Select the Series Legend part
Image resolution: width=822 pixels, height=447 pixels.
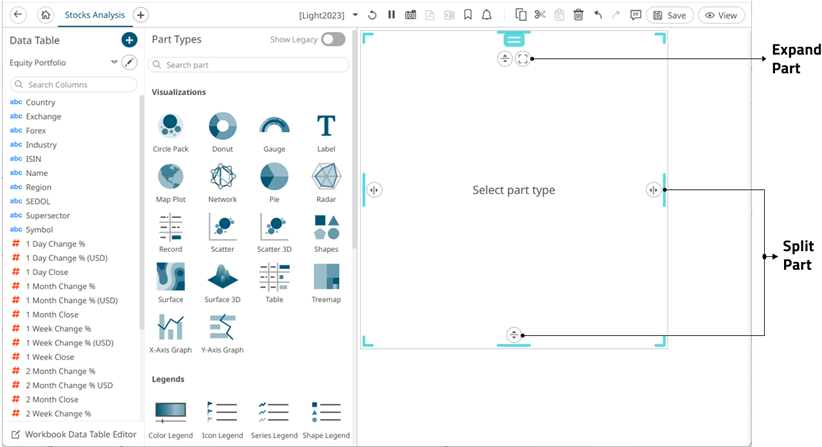click(x=274, y=420)
